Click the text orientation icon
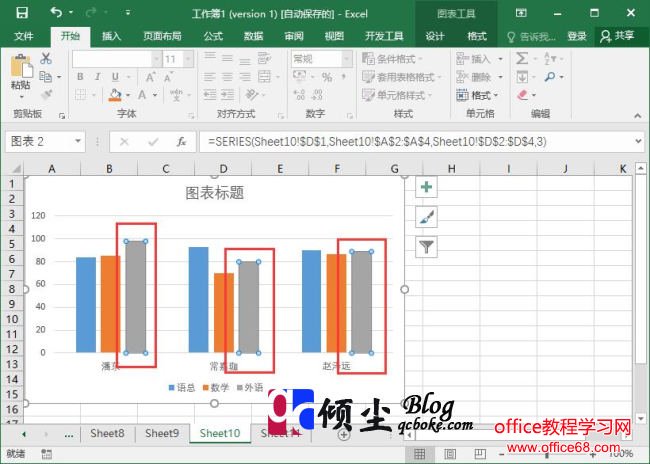 (251, 95)
